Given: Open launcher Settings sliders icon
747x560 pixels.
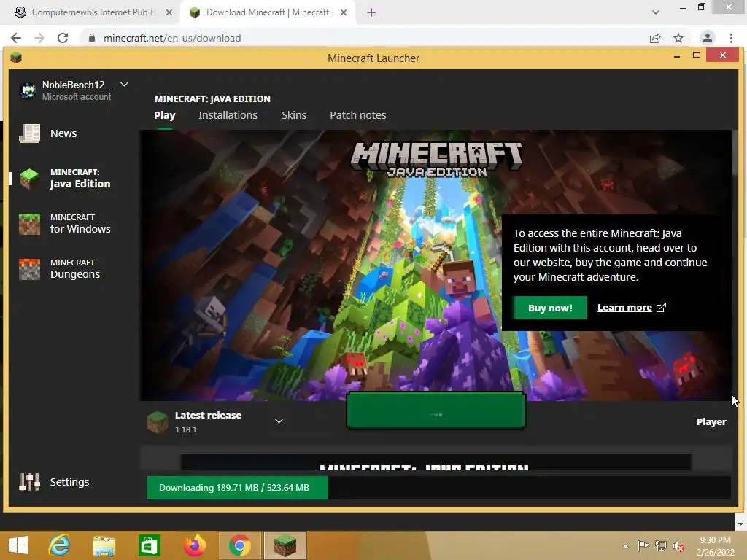Looking at the screenshot, I should point(29,482).
